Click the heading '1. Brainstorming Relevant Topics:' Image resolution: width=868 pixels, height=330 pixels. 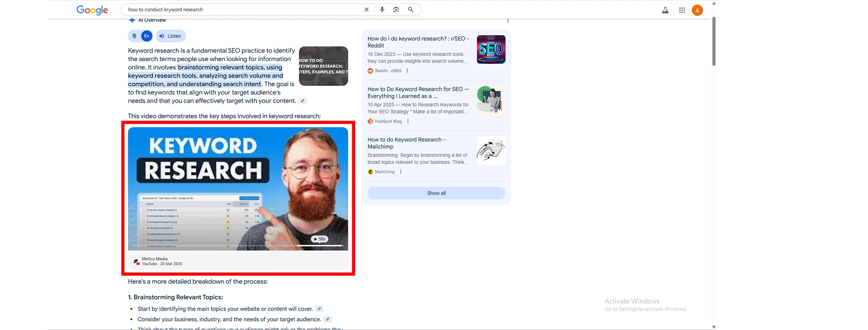[x=175, y=297]
